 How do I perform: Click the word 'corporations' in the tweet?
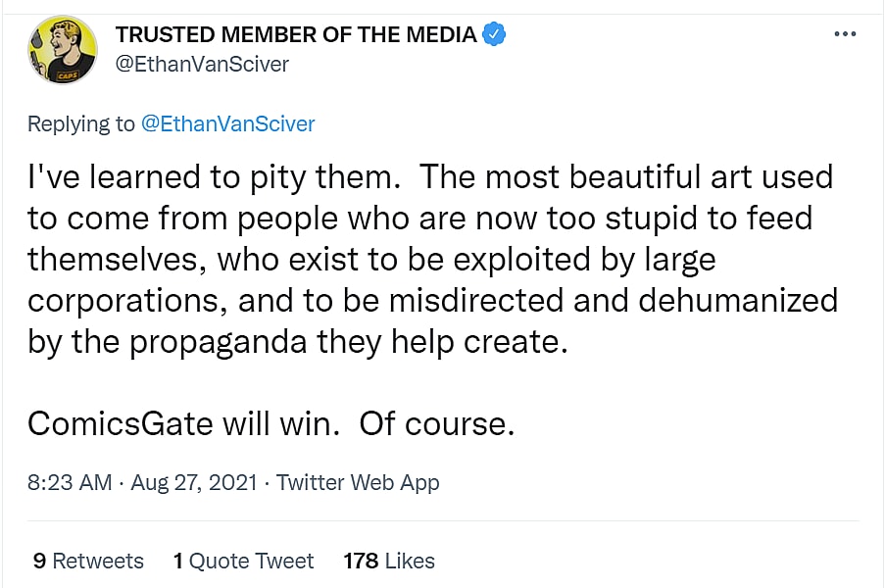coord(124,300)
